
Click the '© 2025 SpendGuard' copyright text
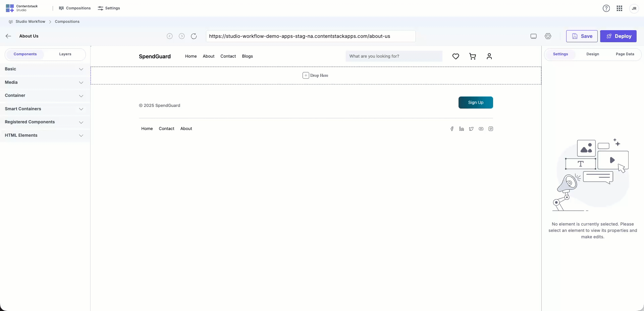(x=160, y=106)
